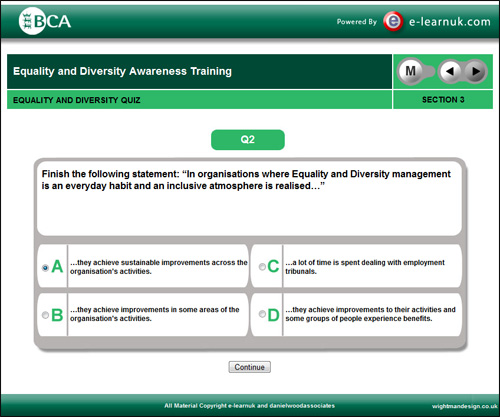Click the e-learnuk.com text link

click(x=450, y=22)
